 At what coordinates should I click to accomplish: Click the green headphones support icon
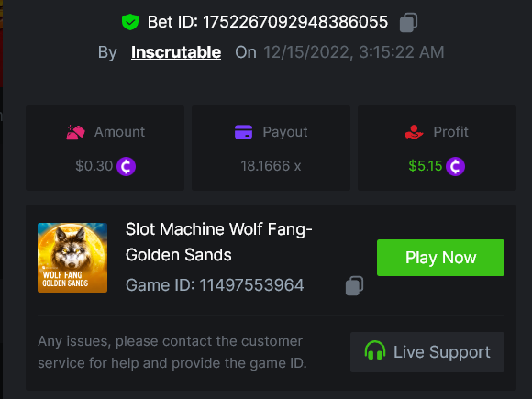click(375, 350)
